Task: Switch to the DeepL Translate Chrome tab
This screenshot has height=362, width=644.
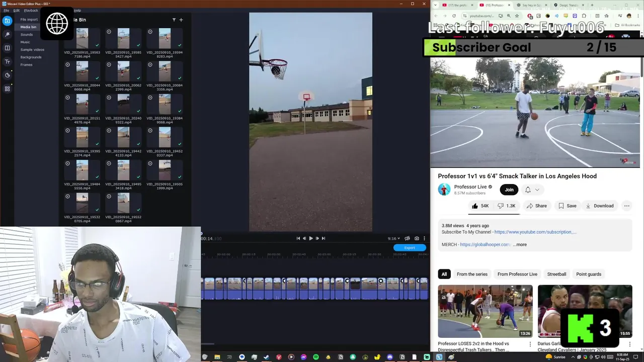Action: pyautogui.click(x=568, y=5)
